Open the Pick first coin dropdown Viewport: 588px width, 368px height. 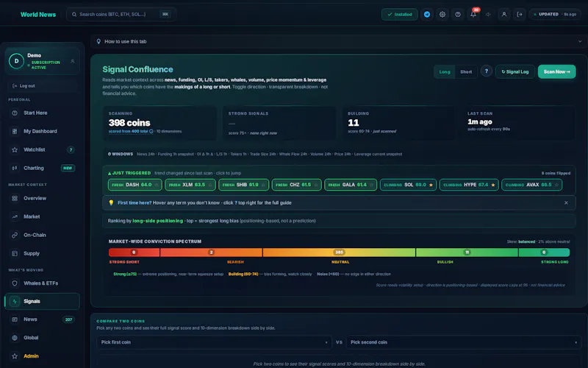(x=214, y=342)
